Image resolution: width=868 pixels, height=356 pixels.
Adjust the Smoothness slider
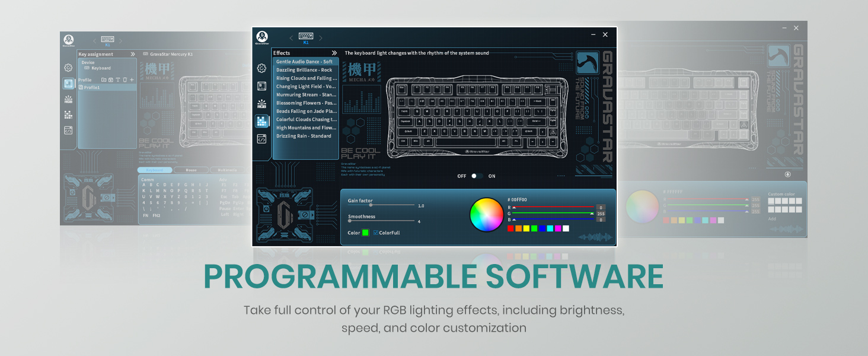381,221
